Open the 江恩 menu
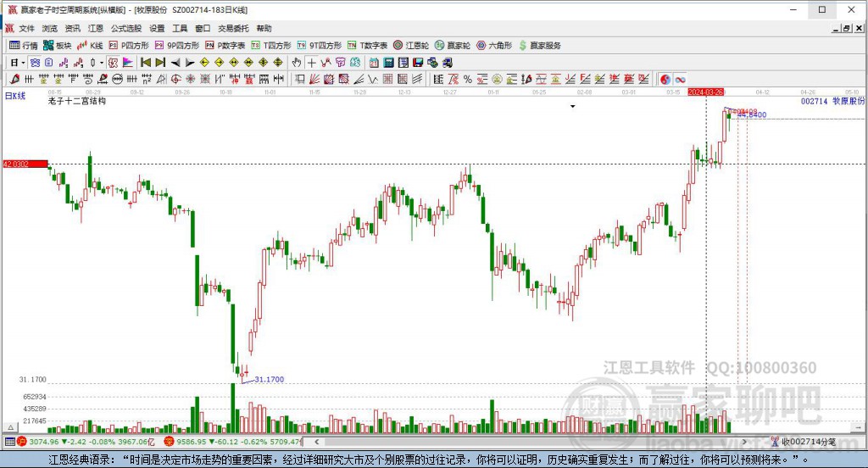The image size is (868, 468). tap(96, 28)
